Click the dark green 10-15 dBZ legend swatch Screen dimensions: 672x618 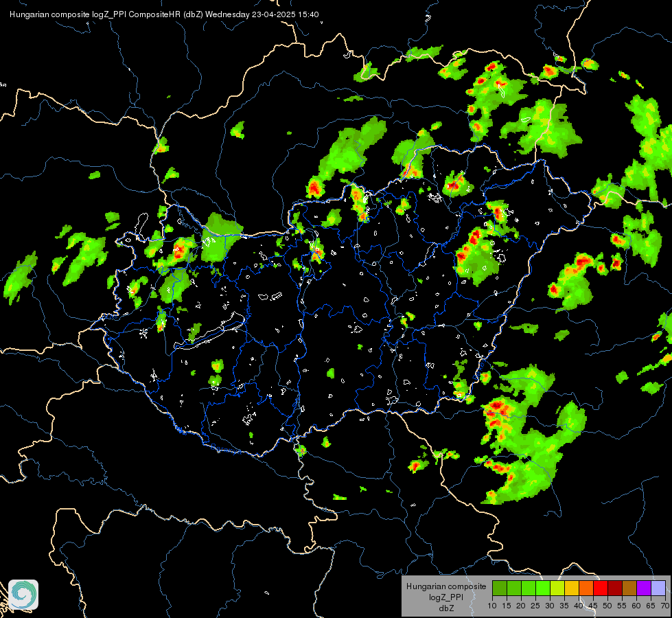[499, 588]
